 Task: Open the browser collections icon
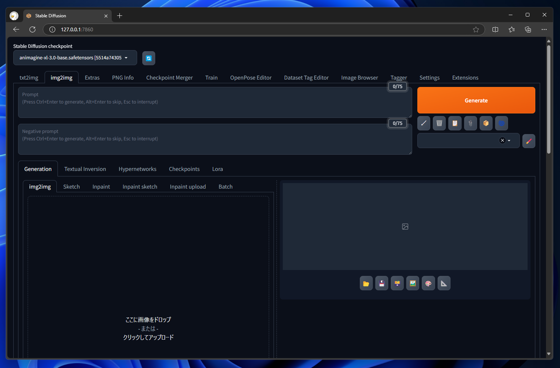tap(528, 29)
